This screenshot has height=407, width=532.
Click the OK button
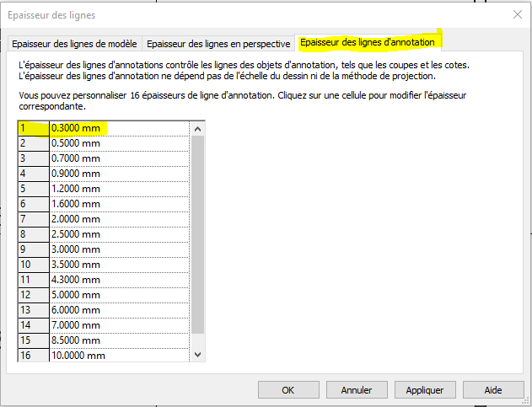[288, 390]
